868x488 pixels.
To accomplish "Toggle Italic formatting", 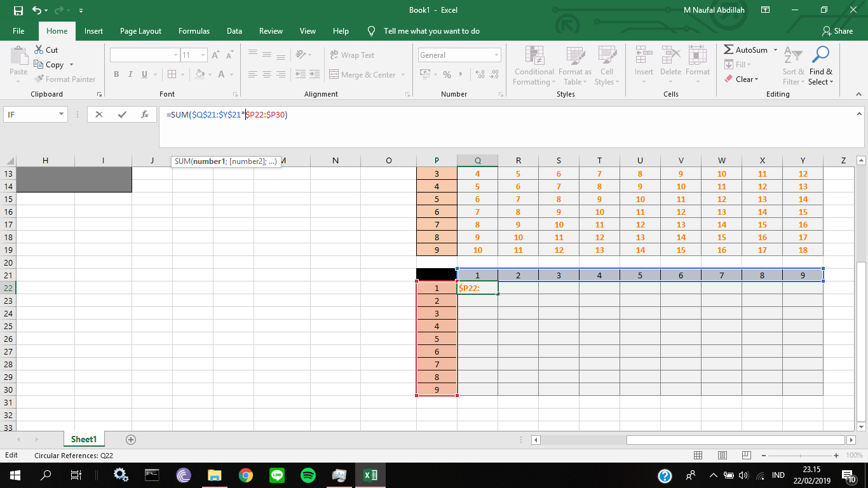I will pyautogui.click(x=130, y=74).
